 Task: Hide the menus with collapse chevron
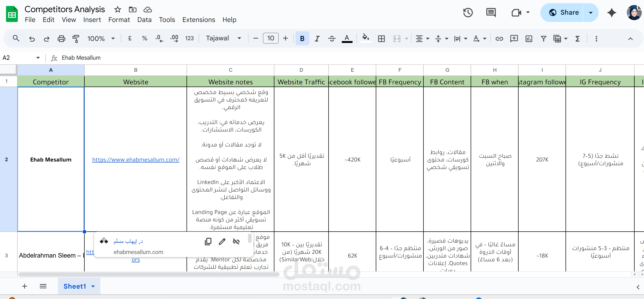(x=630, y=39)
